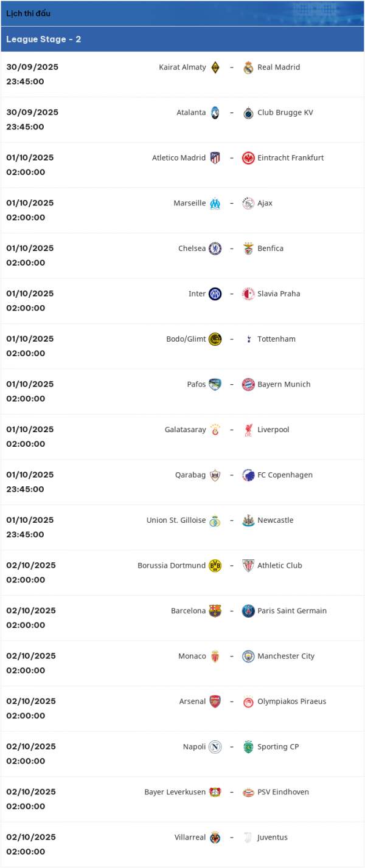The width and height of the screenshot is (365, 868).
Task: Open the Eintracht Frankfurt team link
Action: click(291, 158)
